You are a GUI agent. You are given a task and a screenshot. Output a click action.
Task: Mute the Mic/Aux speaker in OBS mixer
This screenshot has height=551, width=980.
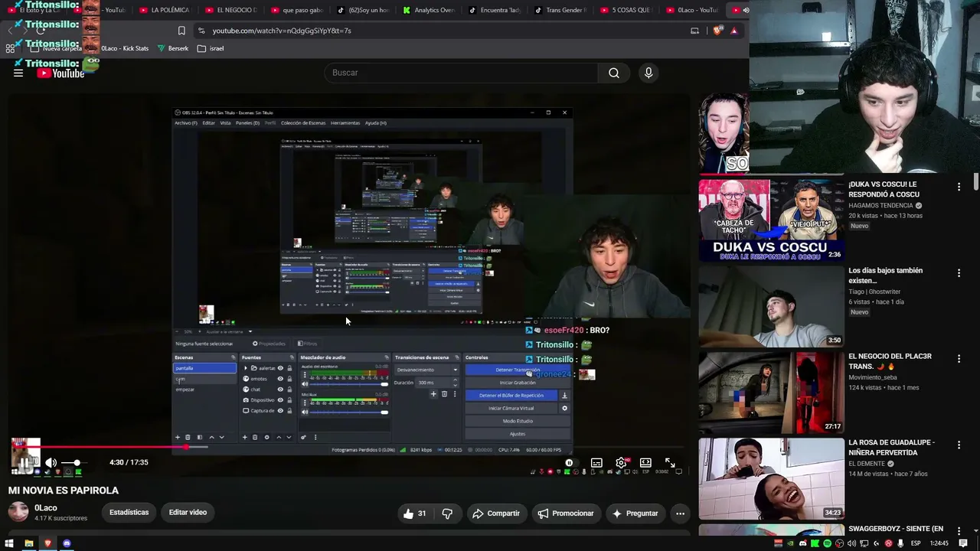(x=305, y=412)
